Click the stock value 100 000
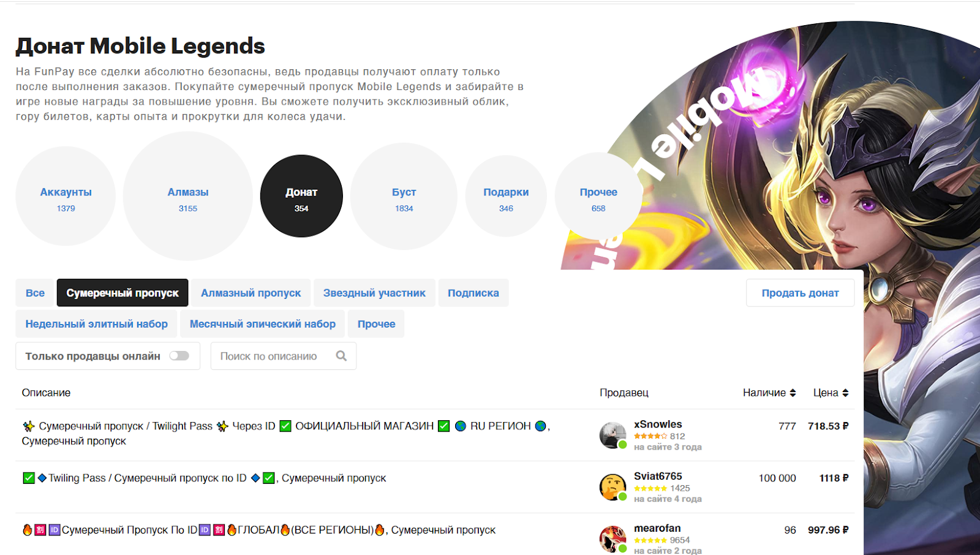The width and height of the screenshot is (980, 555). click(777, 478)
